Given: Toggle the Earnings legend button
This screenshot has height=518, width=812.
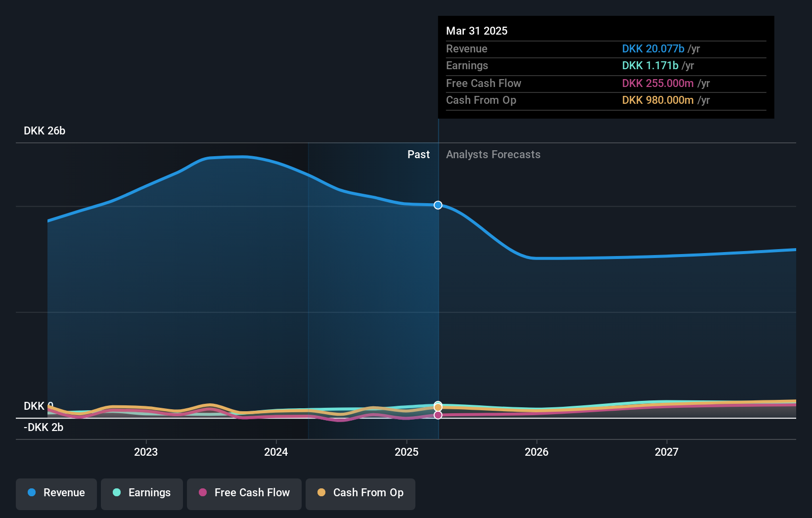Looking at the screenshot, I should click(x=142, y=494).
